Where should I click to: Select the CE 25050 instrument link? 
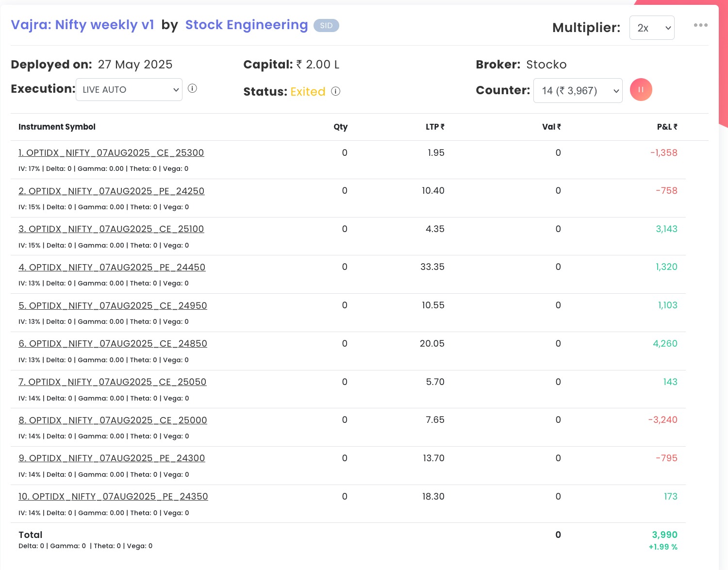(x=113, y=382)
